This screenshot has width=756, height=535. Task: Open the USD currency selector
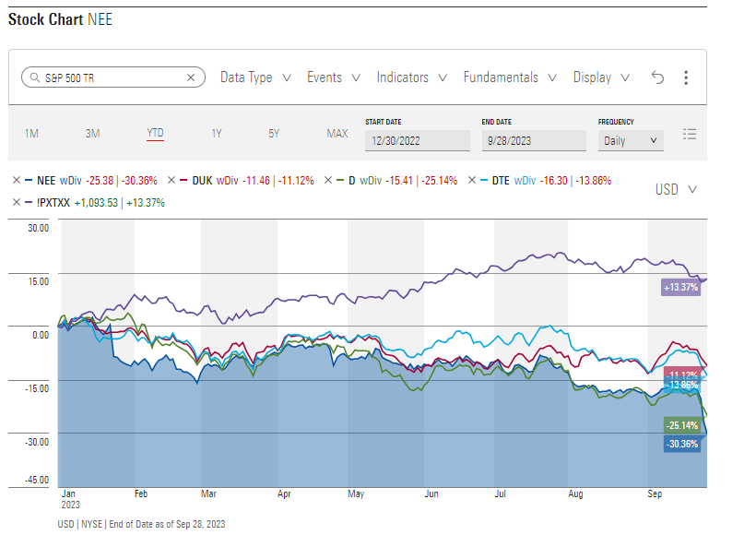(x=676, y=190)
